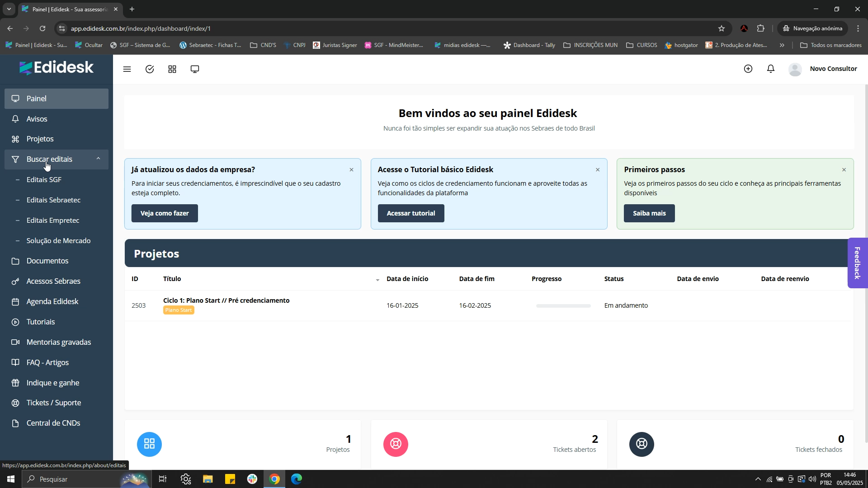Collapse the Buscar editais submenu
Viewport: 868px width, 488px height.
point(98,159)
